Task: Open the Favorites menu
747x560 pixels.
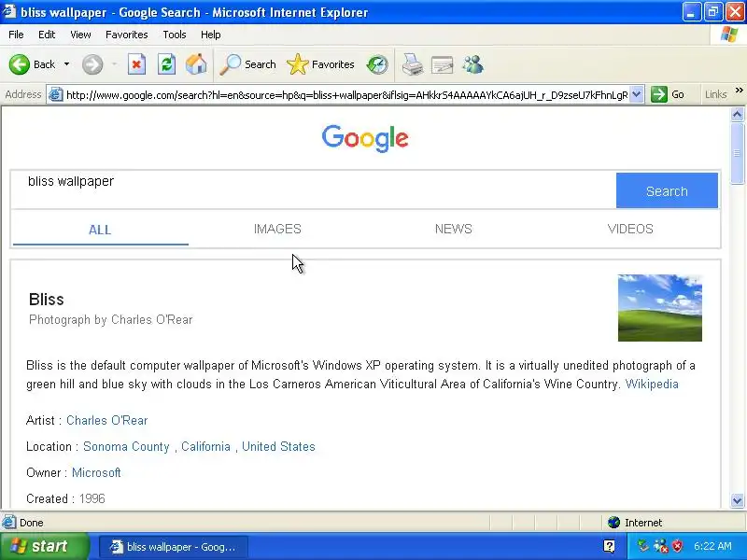Action: tap(127, 35)
